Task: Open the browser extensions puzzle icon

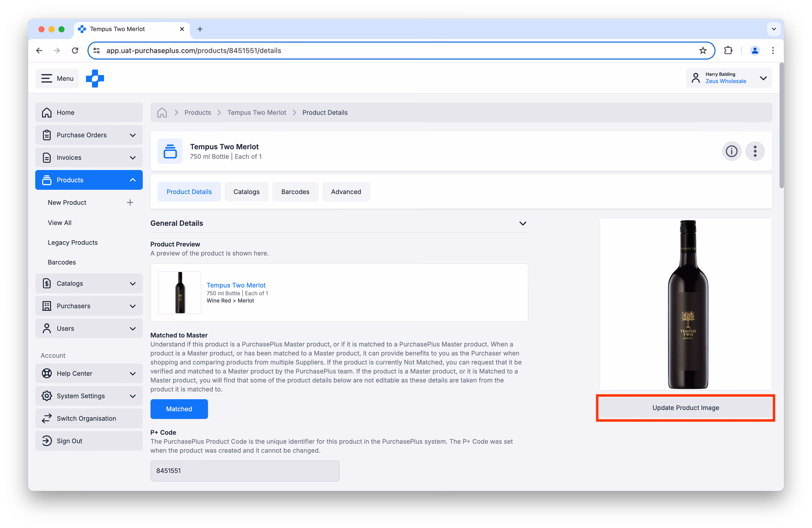Action: tap(728, 51)
